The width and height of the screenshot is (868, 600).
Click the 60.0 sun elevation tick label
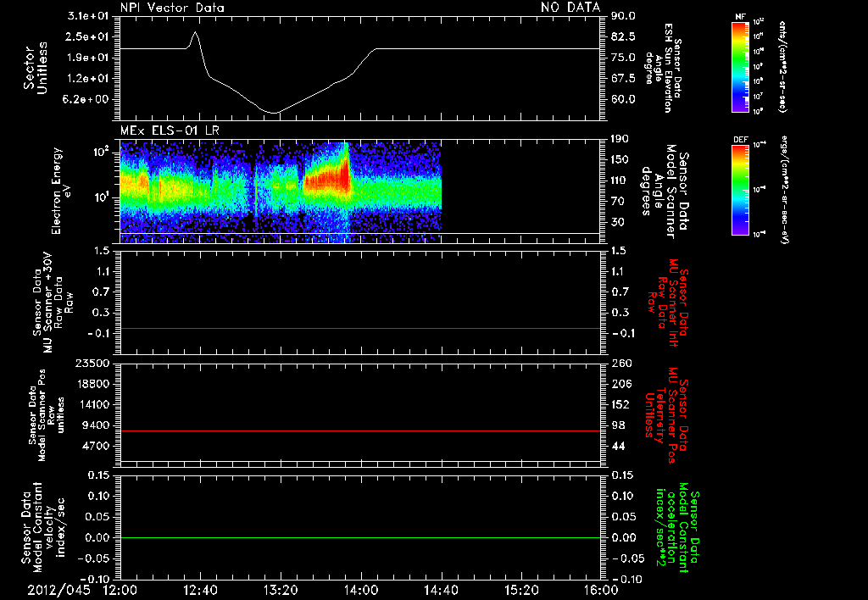pyautogui.click(x=623, y=99)
